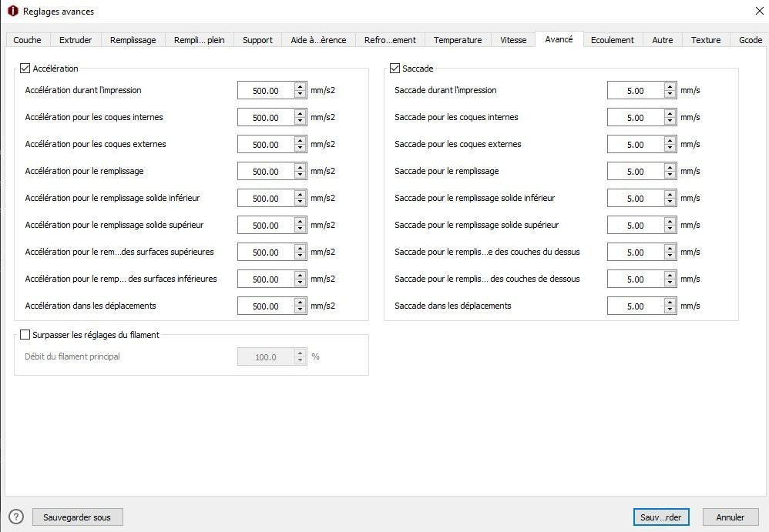Increase Saccade pour les coques externes value

coord(670,139)
